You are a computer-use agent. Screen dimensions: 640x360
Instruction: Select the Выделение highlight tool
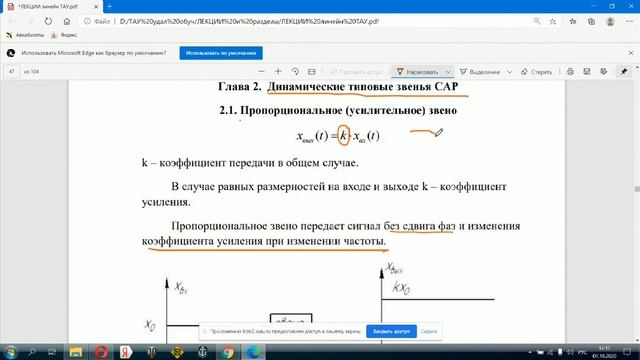(480, 72)
